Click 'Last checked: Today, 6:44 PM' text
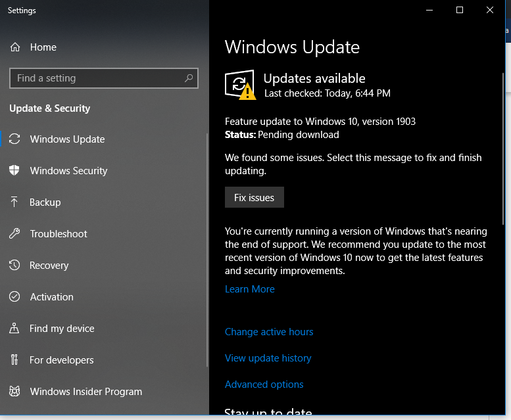The image size is (511, 420). (328, 93)
